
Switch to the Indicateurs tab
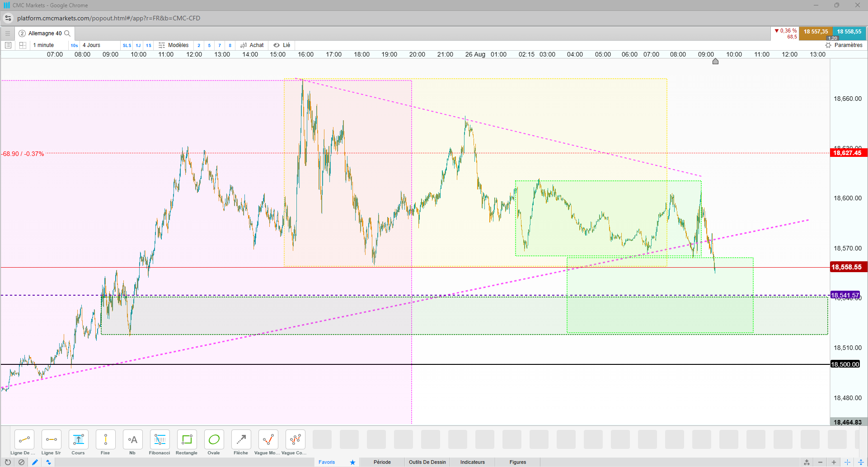click(x=473, y=462)
